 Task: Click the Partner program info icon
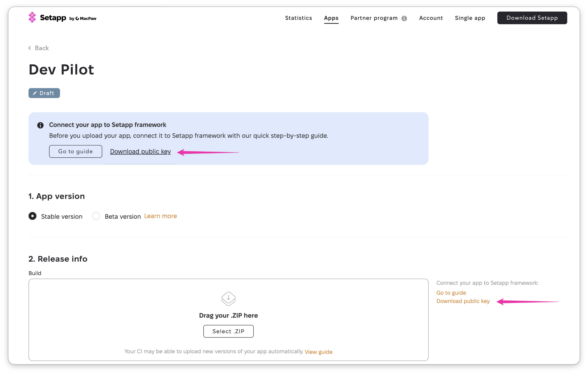coord(404,18)
